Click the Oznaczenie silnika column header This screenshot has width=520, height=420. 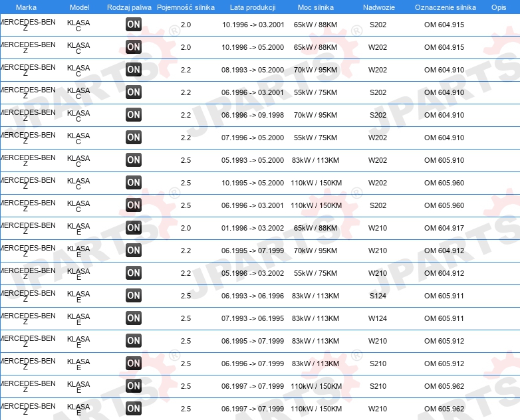coord(446,7)
